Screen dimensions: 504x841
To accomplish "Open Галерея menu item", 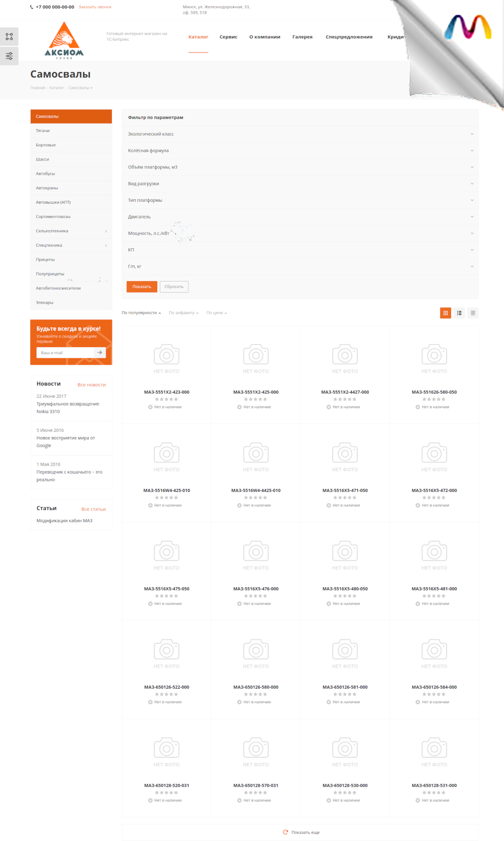I will [x=302, y=37].
